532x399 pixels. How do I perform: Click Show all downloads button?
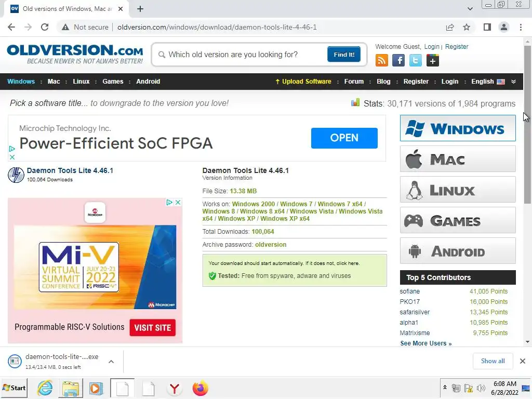tap(493, 361)
